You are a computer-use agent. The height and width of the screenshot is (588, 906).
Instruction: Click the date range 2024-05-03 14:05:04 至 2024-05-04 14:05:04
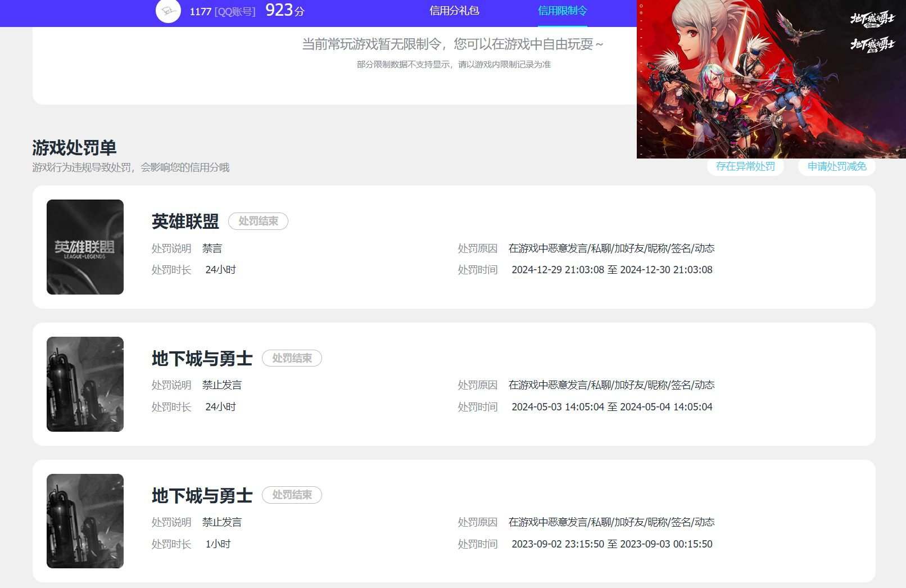(612, 407)
